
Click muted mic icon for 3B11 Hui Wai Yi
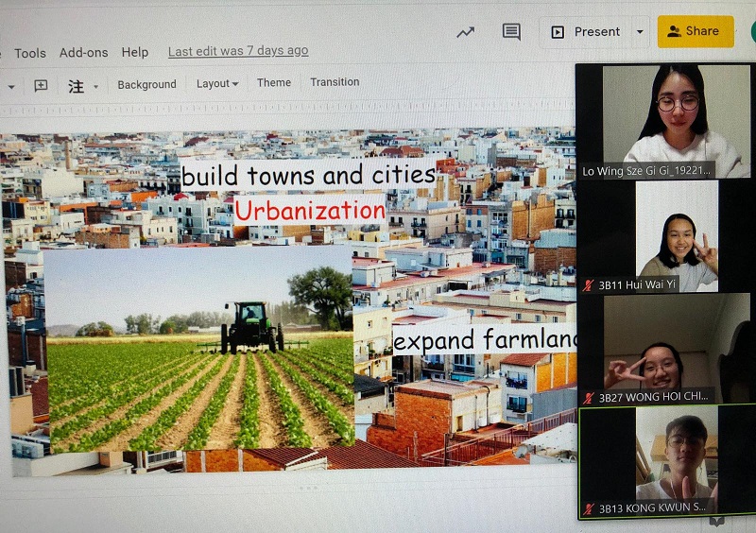(589, 284)
